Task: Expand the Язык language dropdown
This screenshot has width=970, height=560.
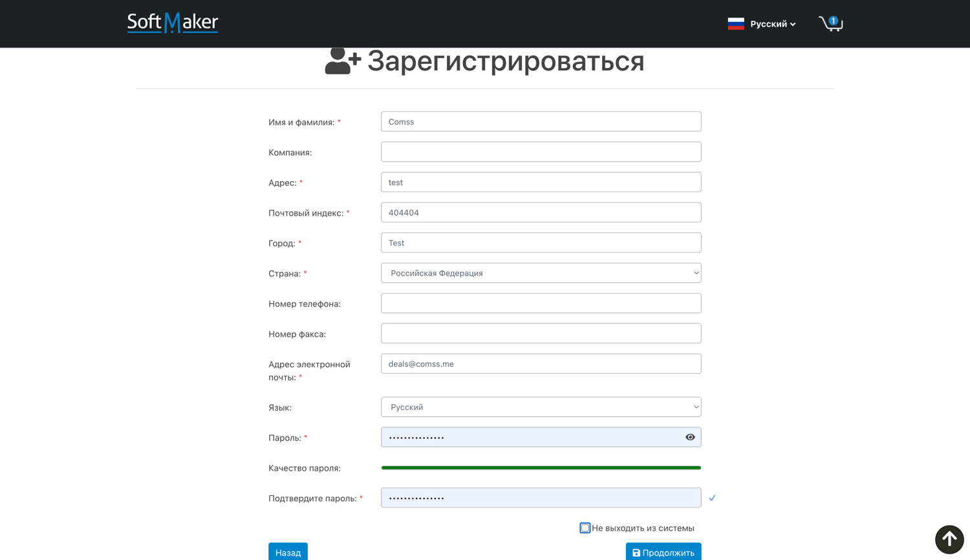Action: [x=541, y=407]
